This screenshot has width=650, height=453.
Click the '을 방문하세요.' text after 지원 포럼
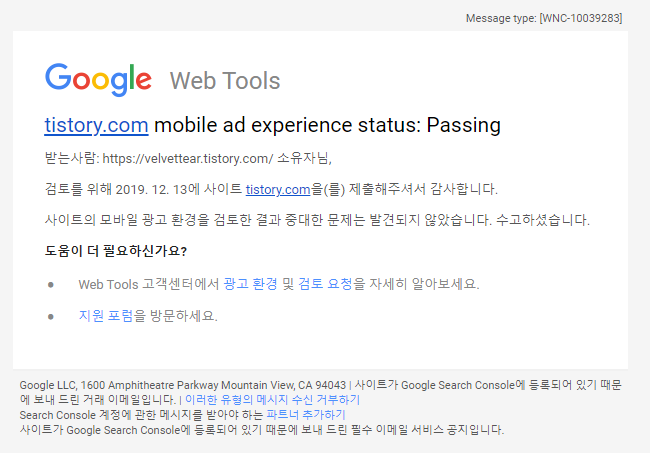coord(175,316)
